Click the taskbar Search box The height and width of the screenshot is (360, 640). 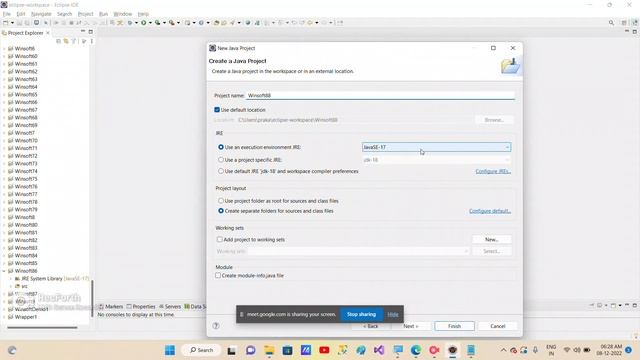click(x=202, y=350)
